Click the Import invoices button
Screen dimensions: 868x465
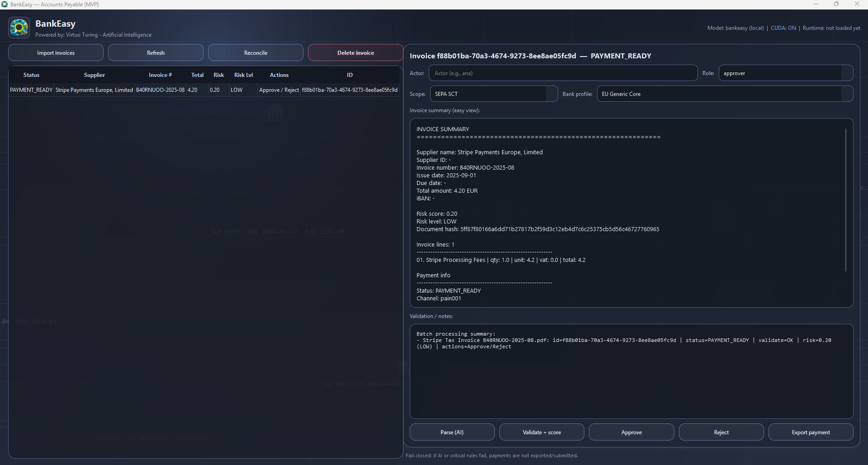(55, 52)
